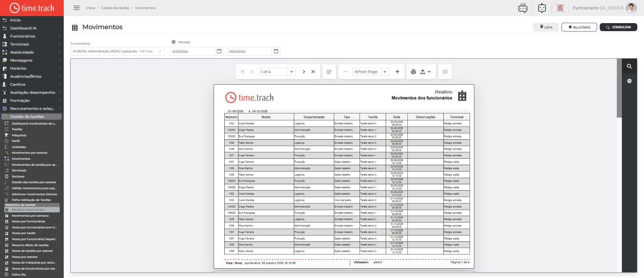Screen dimensions: 644x278
Task: Toggle the hamburger sidebar menu
Action: 76,8
